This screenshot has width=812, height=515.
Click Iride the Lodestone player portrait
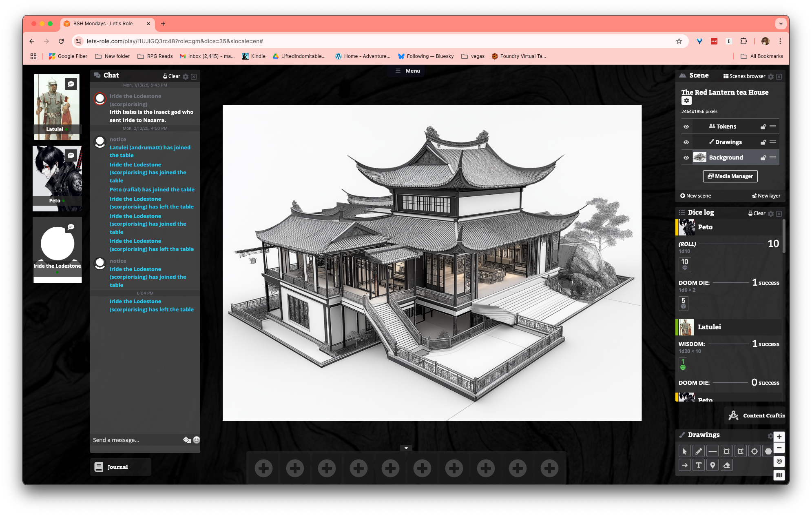(57, 250)
